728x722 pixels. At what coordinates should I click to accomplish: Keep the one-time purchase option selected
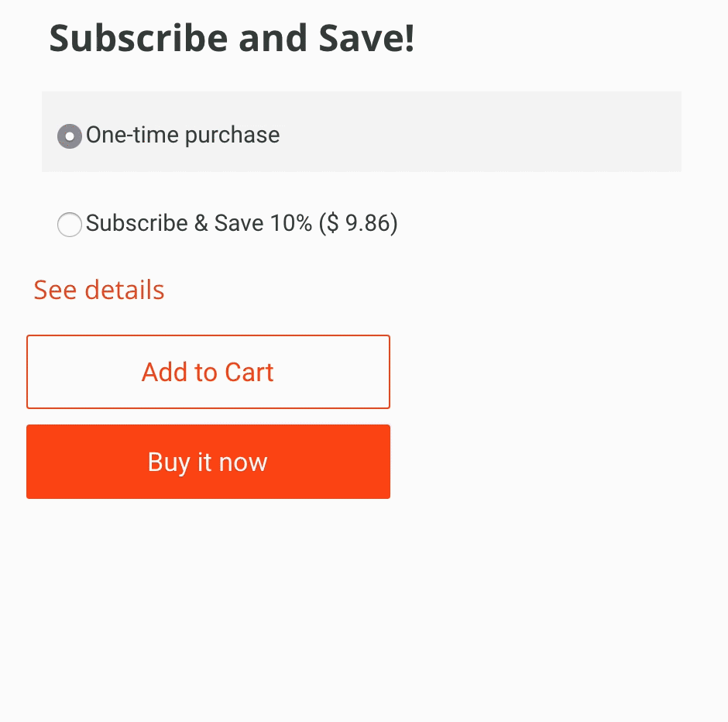pyautogui.click(x=70, y=136)
